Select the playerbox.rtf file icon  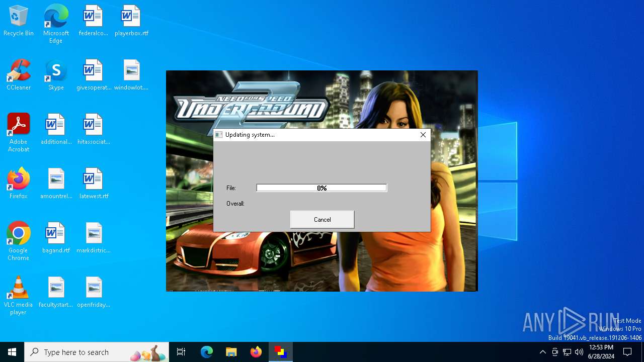[x=131, y=21]
